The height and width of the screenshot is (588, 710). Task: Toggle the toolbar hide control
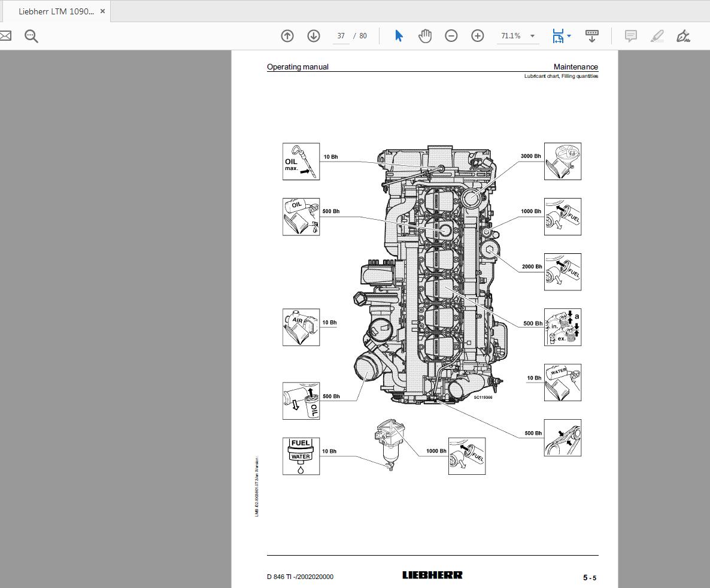592,36
